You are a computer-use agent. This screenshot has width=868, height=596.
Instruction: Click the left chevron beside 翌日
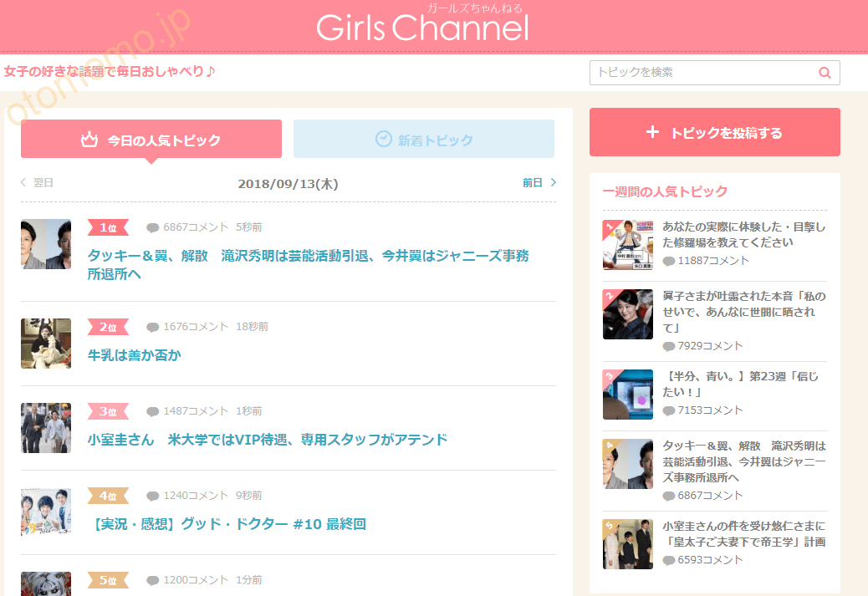tap(23, 182)
